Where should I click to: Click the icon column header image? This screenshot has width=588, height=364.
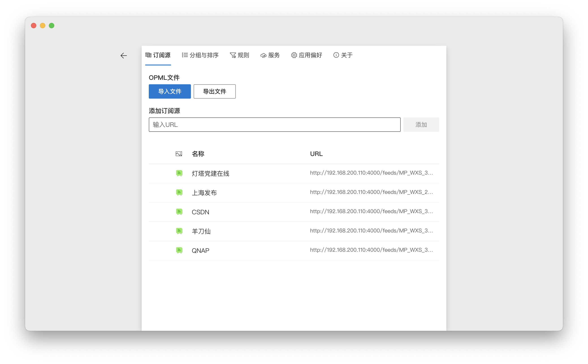(x=179, y=154)
